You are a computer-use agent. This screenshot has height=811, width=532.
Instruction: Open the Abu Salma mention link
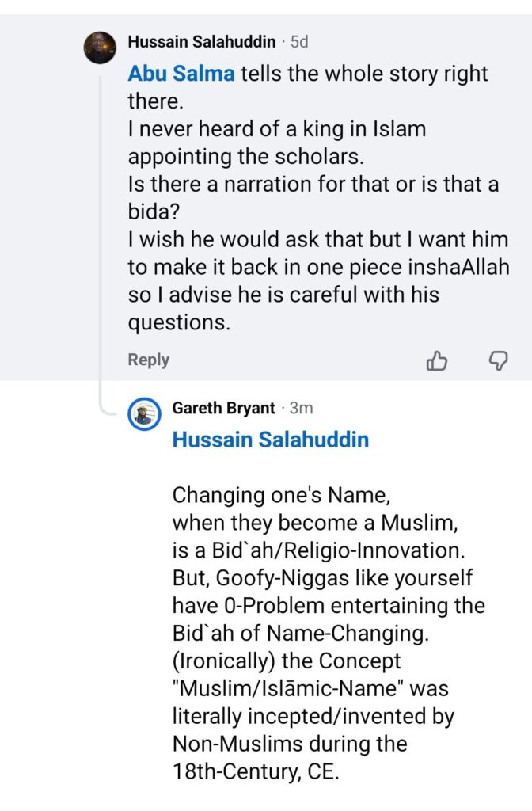click(180, 74)
